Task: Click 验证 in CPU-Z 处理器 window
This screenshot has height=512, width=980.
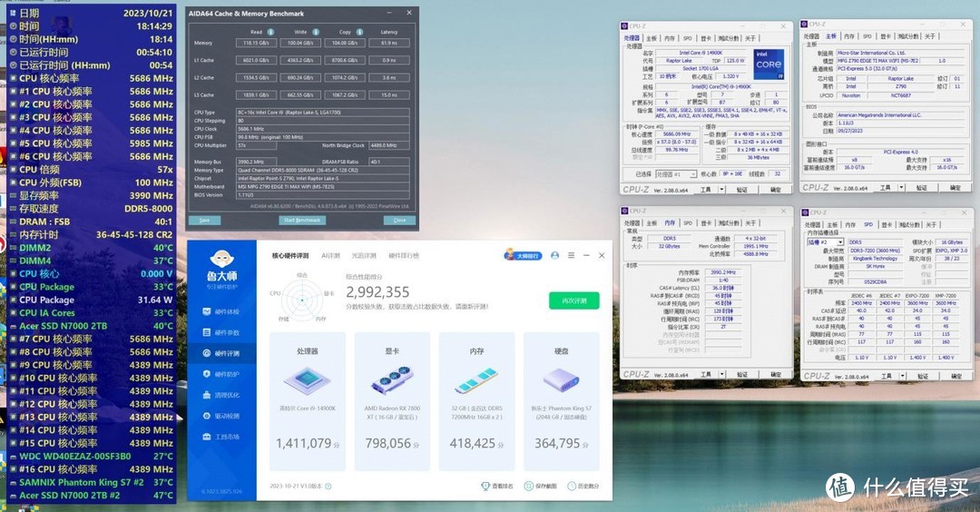Action: point(742,190)
